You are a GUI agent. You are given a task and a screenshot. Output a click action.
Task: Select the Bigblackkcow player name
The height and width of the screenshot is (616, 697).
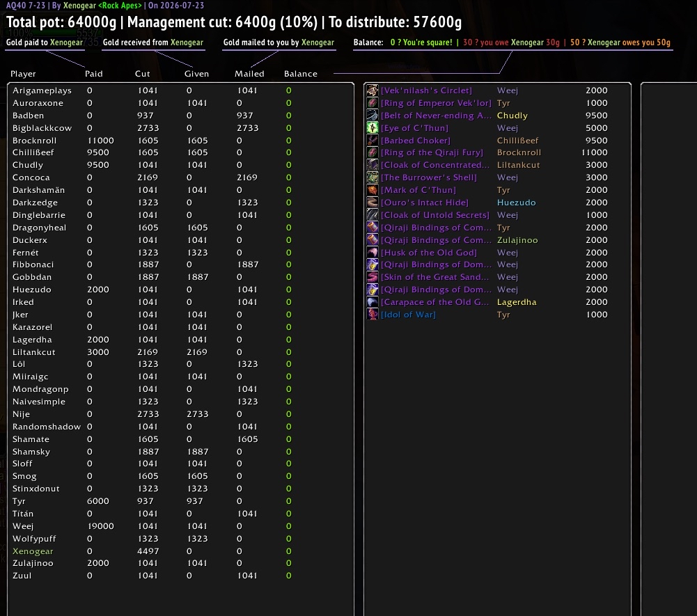42,128
